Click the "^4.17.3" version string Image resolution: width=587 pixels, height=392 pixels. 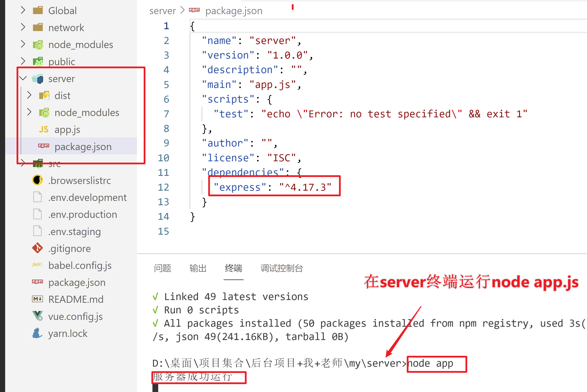click(305, 187)
